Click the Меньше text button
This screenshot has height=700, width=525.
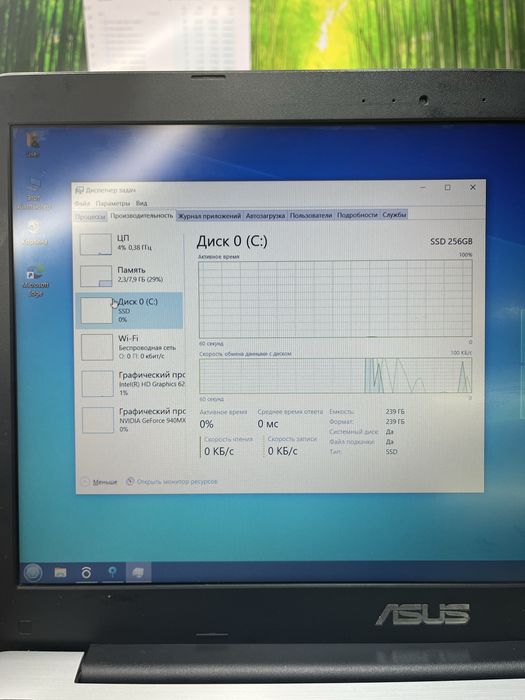tap(105, 482)
